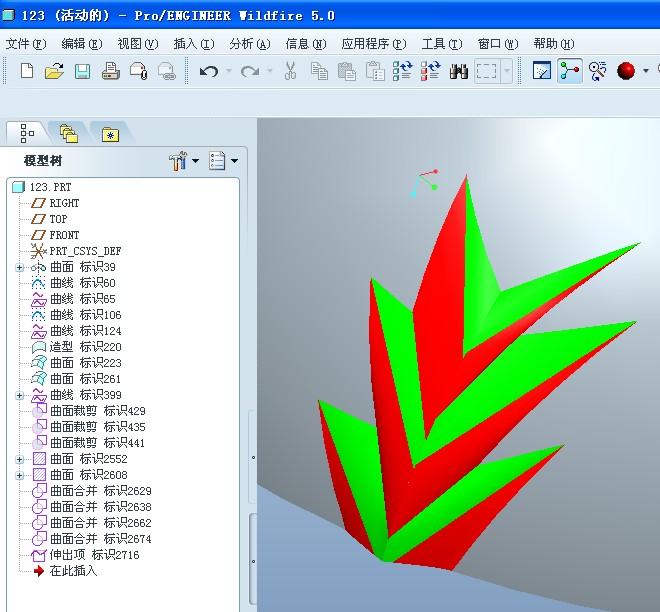Click the Regenerate model icon
The image size is (660, 612).
click(x=402, y=71)
